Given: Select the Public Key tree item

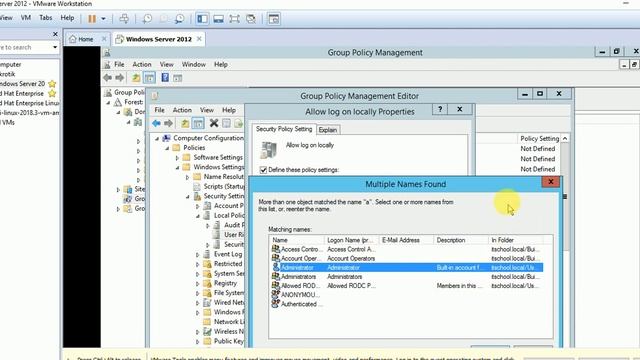Looking at the screenshot, I should 229,341.
